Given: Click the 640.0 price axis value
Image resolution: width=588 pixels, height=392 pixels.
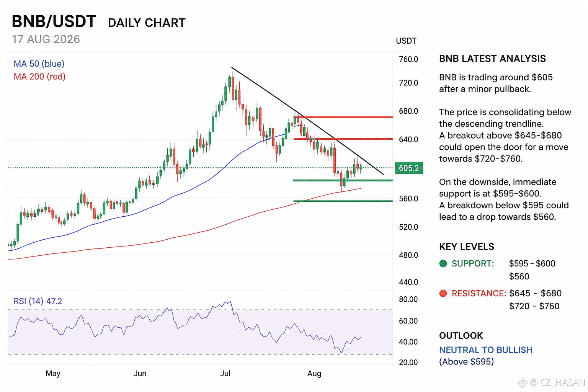Looking at the screenshot, I should [408, 139].
